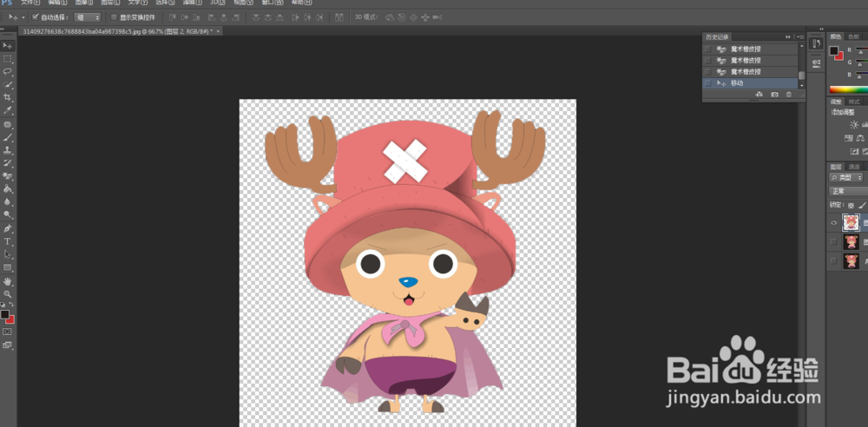This screenshot has height=427, width=868.
Task: Enable Show Transform Controls checkbox
Action: pyautogui.click(x=114, y=17)
